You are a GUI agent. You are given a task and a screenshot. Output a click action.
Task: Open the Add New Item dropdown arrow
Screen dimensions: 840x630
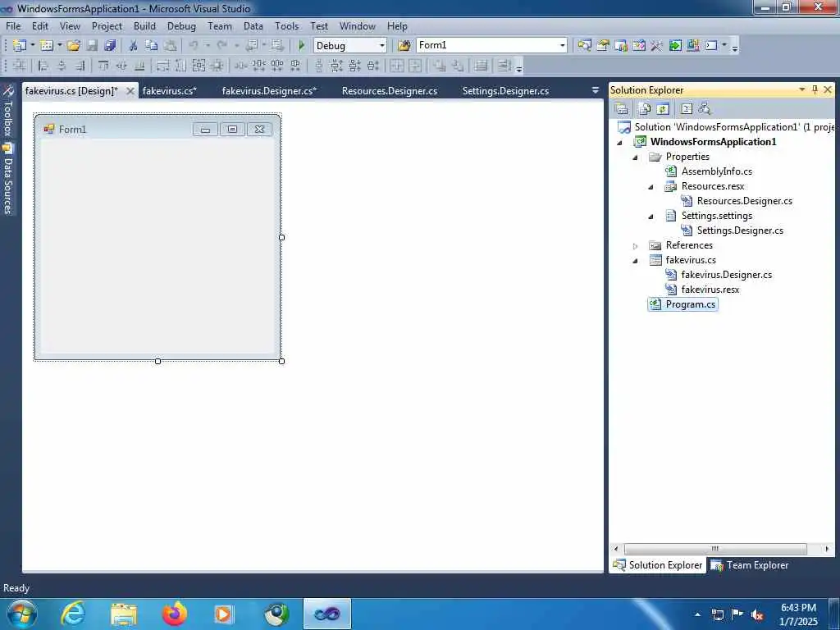pos(59,46)
